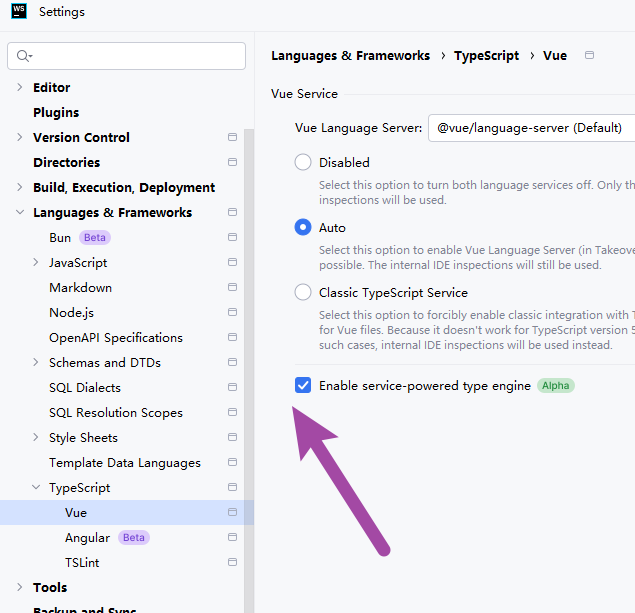
Task: Expand the Editor section
Action: 19,87
